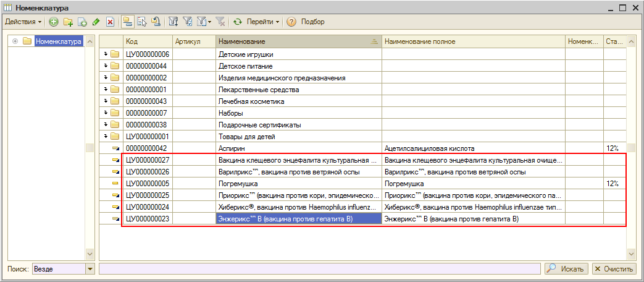Click the question mark Help icon

tap(291, 22)
